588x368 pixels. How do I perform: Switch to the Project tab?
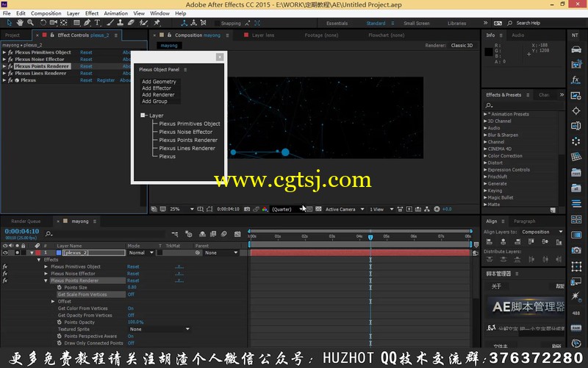point(12,35)
